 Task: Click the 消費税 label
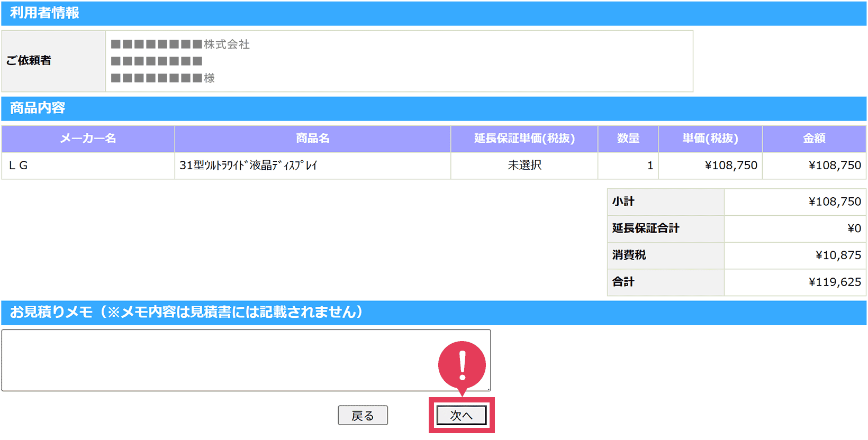tap(629, 255)
